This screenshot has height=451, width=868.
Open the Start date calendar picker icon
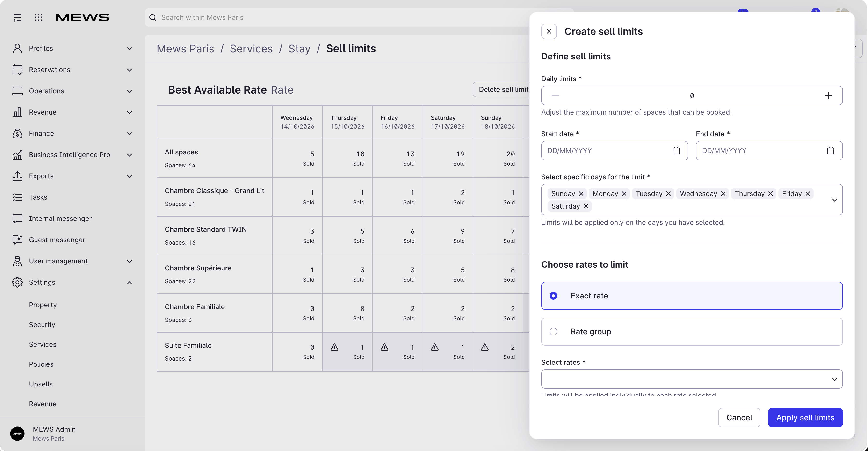(x=676, y=151)
